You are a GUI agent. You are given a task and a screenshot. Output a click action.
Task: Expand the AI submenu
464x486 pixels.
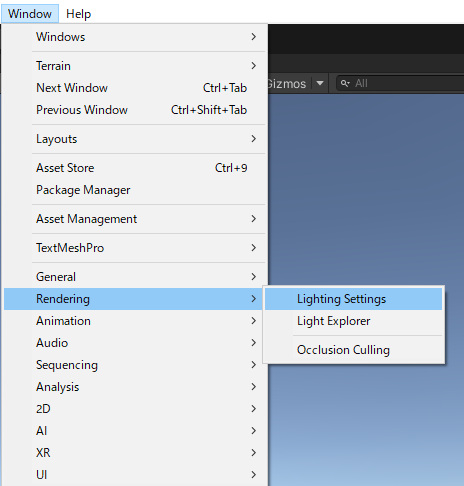tap(134, 431)
